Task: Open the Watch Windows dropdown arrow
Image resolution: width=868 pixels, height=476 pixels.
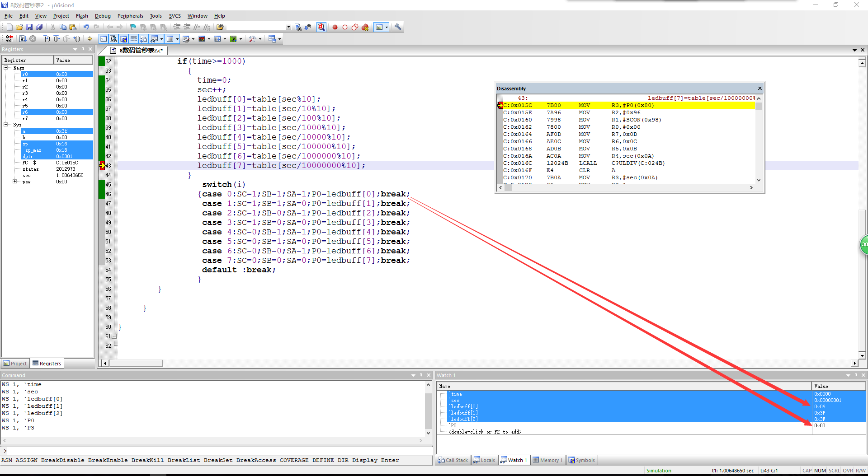Action: point(161,39)
